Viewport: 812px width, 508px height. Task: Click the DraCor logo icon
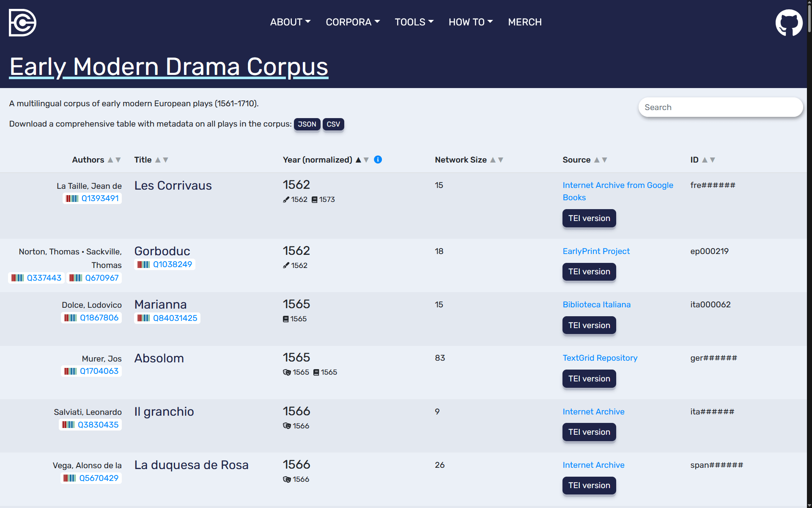pyautogui.click(x=22, y=22)
